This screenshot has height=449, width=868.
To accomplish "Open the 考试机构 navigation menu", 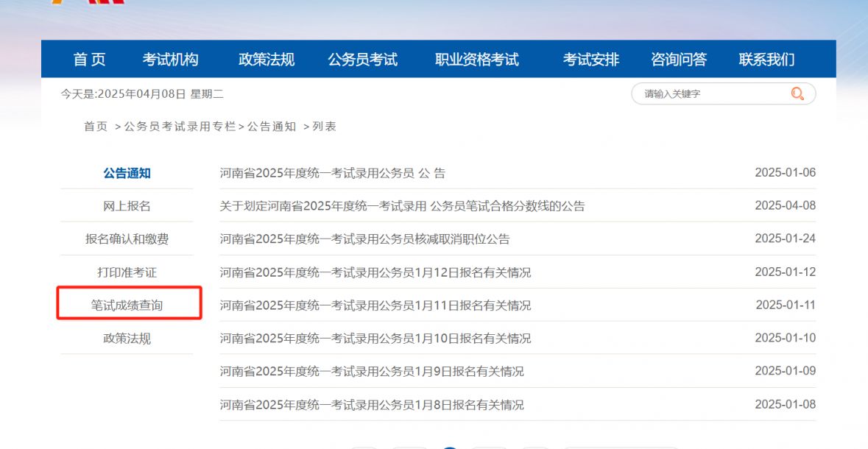I will click(170, 60).
